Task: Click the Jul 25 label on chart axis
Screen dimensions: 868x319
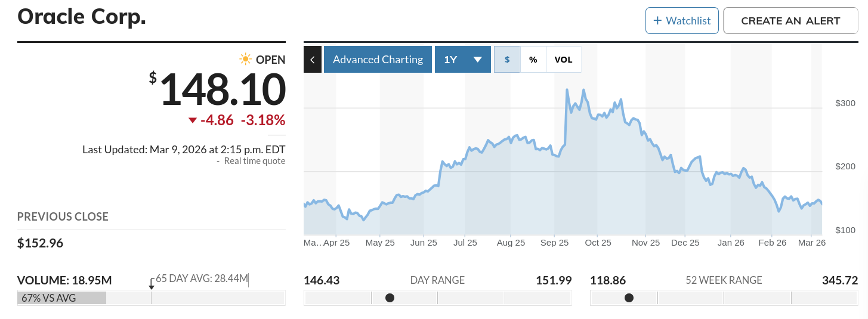Action: coord(465,243)
